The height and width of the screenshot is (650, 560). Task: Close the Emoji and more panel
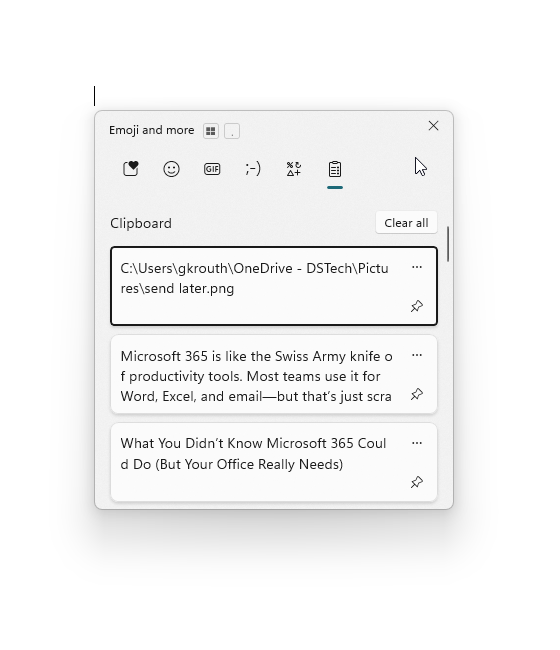click(434, 126)
